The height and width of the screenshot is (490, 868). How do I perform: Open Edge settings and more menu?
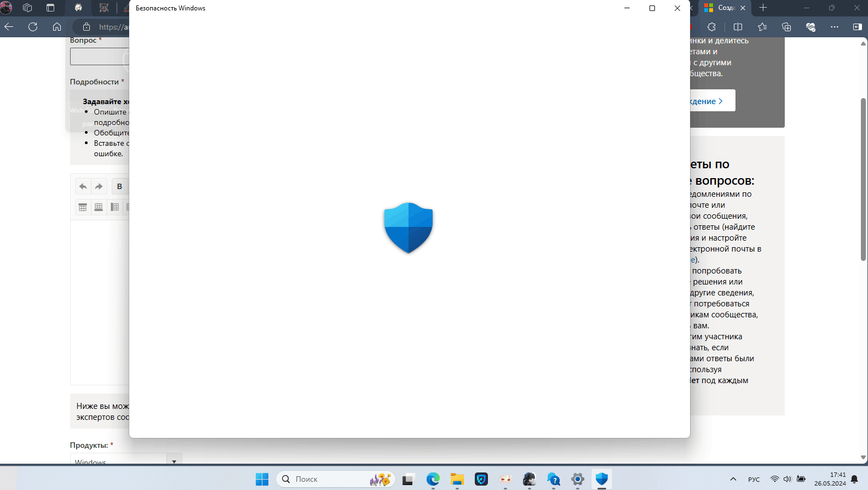pos(835,27)
